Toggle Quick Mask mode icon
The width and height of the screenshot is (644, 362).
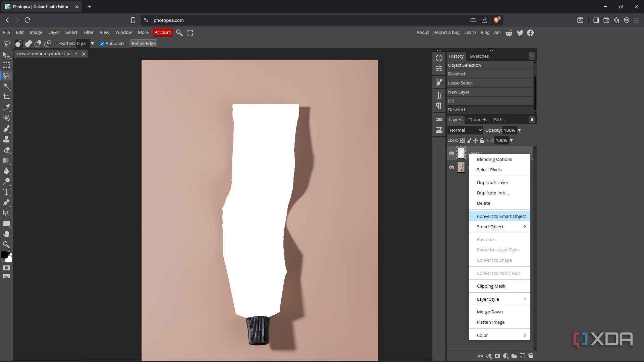tap(6, 268)
